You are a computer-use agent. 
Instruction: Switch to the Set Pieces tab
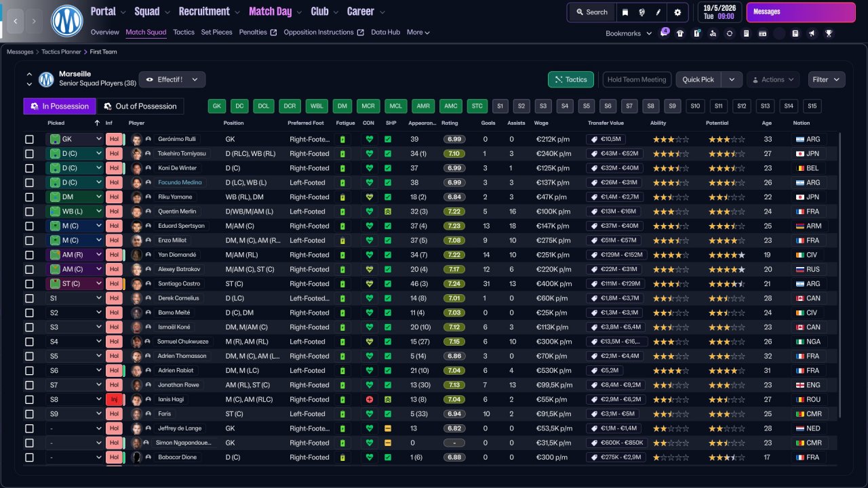point(216,32)
